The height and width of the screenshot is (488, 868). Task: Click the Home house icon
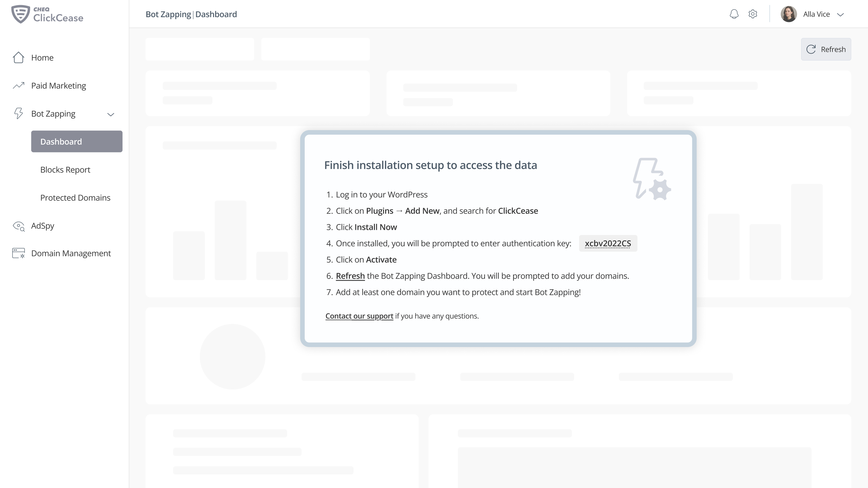pos(18,57)
